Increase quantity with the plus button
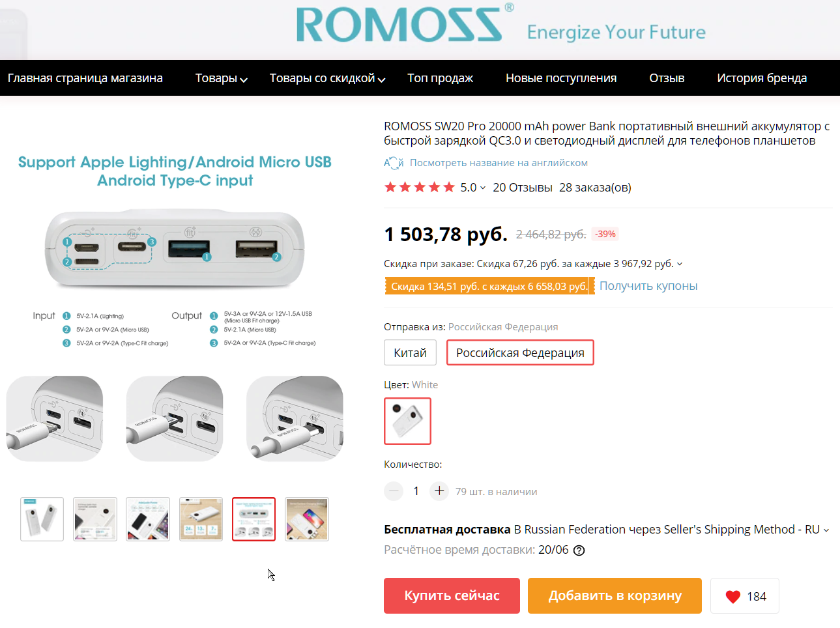The width and height of the screenshot is (840, 628). click(439, 491)
